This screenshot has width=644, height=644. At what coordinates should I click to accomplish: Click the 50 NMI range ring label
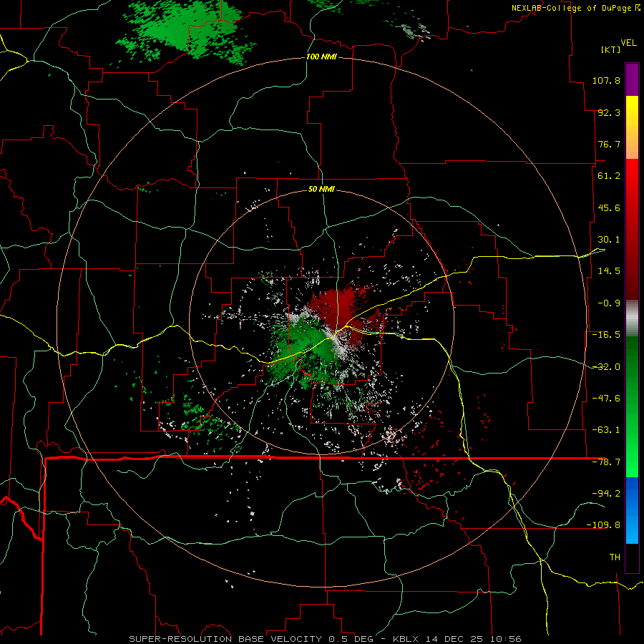(x=321, y=189)
